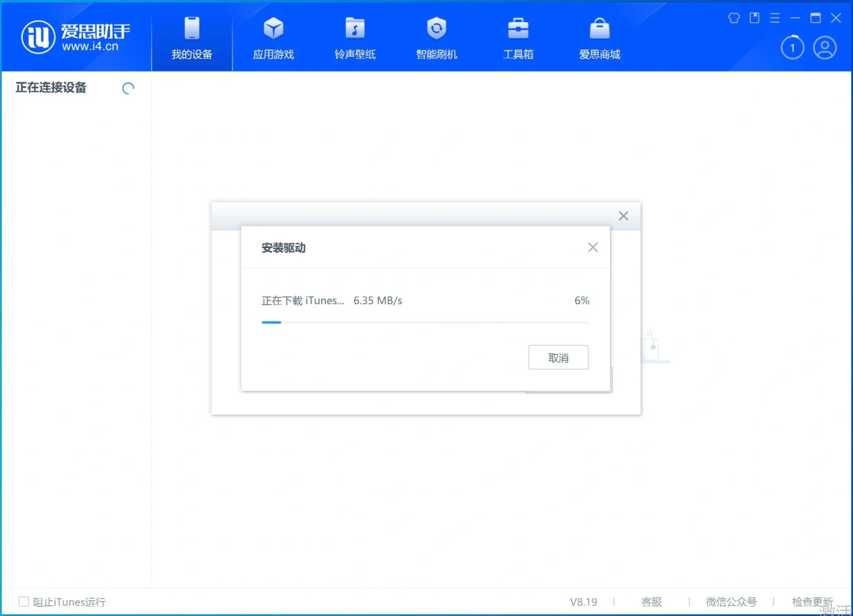Visit 爱思商城 via the bag icon
The image size is (853, 616).
599,27
